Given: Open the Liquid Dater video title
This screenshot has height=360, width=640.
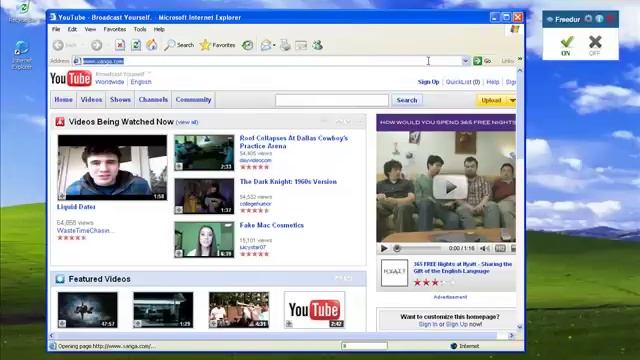Looking at the screenshot, I should click(x=76, y=207).
